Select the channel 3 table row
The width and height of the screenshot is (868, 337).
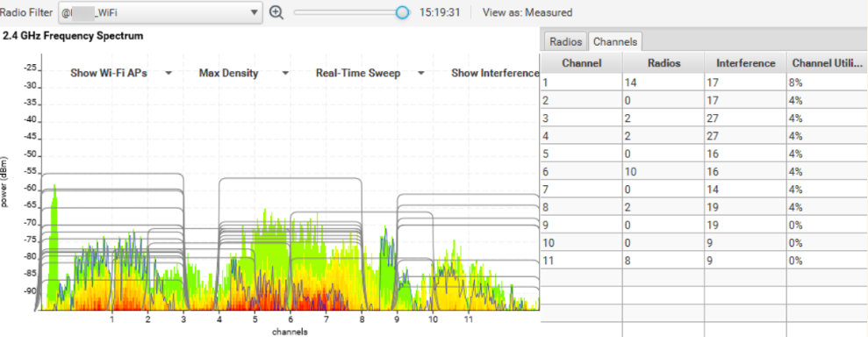point(704,118)
